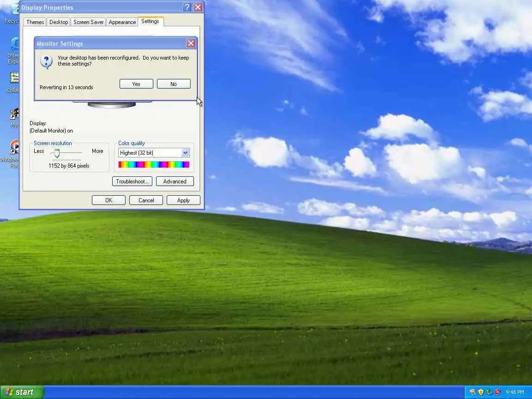
Task: Switch to the Desktop tab
Action: pos(59,22)
